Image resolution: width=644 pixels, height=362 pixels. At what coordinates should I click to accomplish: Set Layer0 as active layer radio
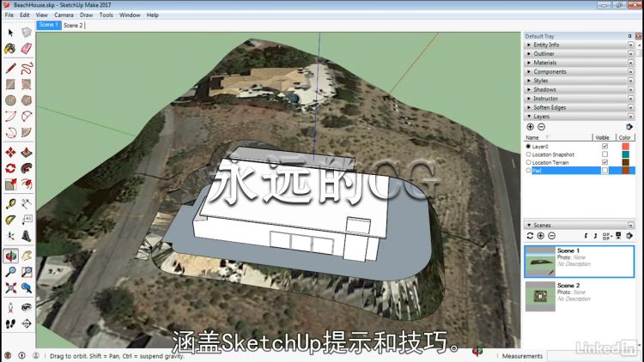[x=528, y=146]
